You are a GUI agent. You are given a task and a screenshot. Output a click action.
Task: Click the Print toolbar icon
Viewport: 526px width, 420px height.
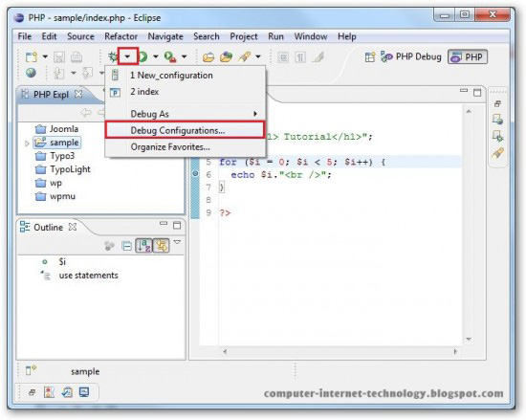click(x=77, y=57)
